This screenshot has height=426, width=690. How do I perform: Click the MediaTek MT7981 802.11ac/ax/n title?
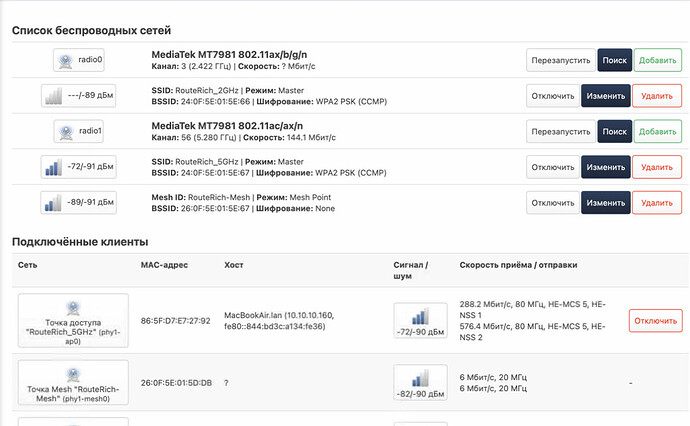coord(227,126)
